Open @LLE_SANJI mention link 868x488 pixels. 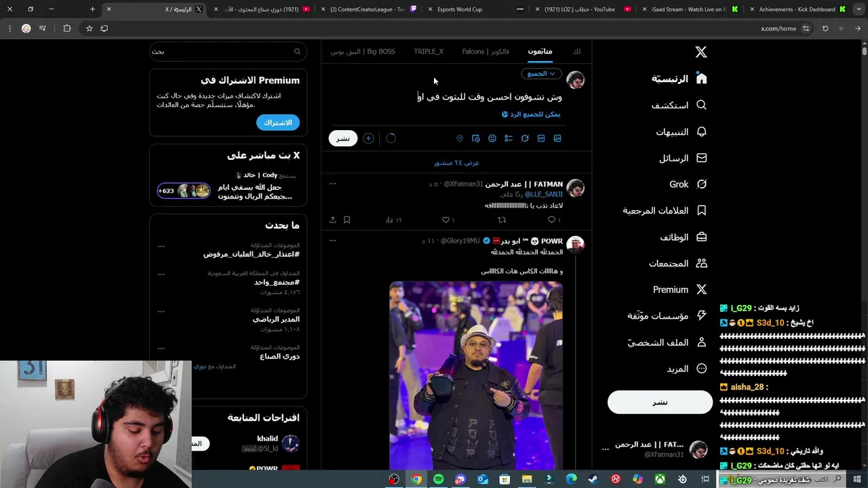pyautogui.click(x=543, y=195)
